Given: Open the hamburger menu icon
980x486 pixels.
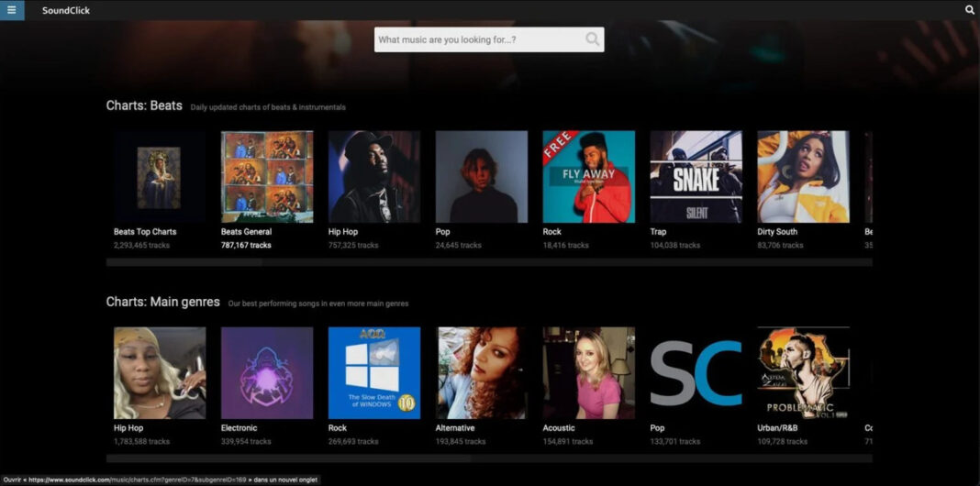Looking at the screenshot, I should [12, 10].
